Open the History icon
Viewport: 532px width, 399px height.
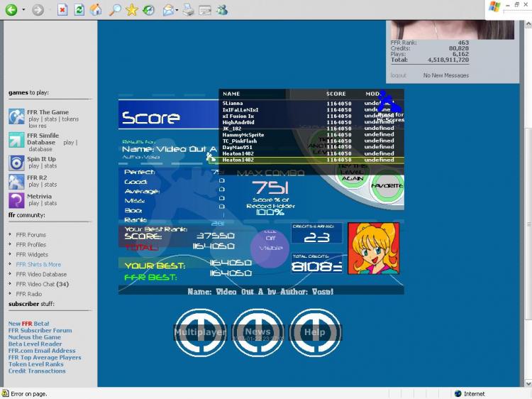148,10
